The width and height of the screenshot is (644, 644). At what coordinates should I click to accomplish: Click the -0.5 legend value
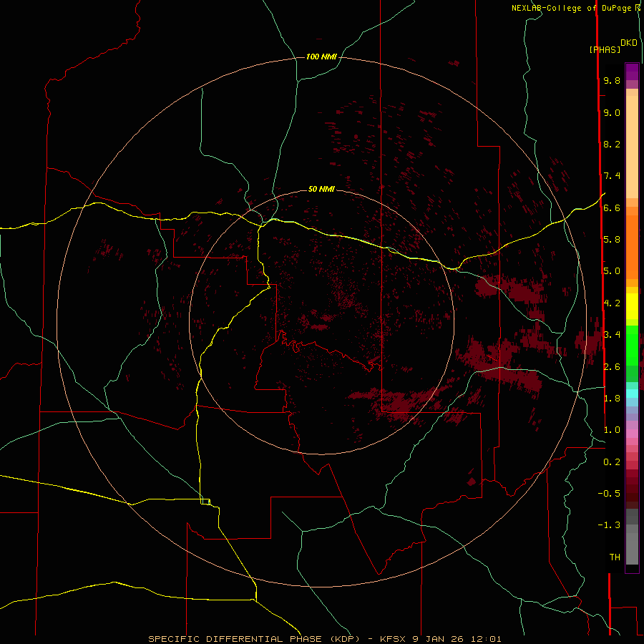pyautogui.click(x=609, y=494)
